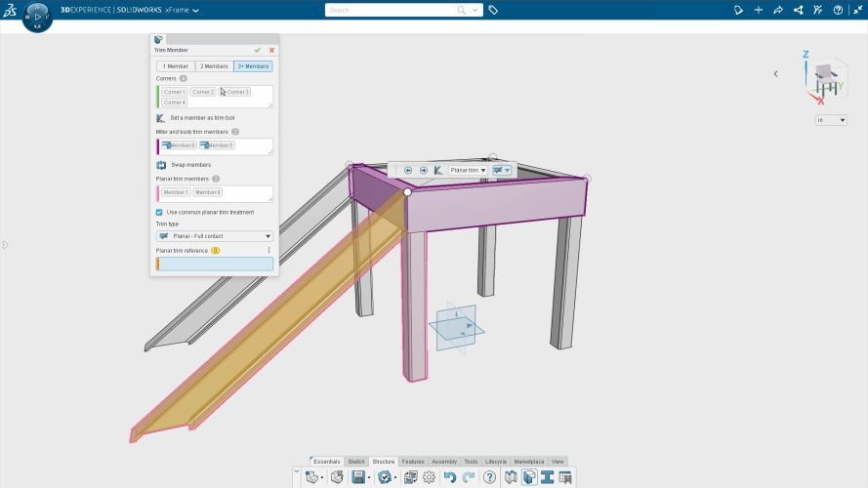Viewport: 868px width, 488px height.
Task: Switch to the Tools tab
Action: coord(471,462)
